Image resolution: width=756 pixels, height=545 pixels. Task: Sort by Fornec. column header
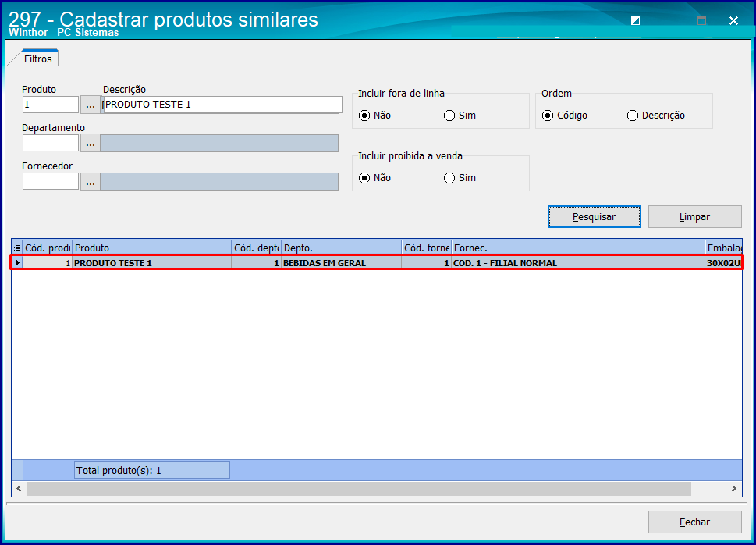(x=578, y=248)
